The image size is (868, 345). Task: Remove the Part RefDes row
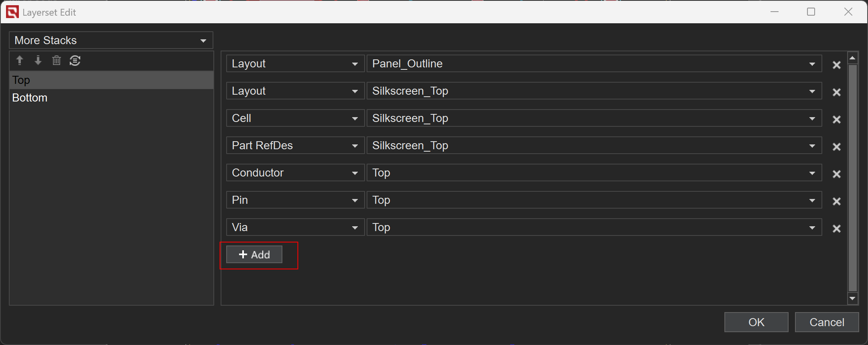click(836, 146)
